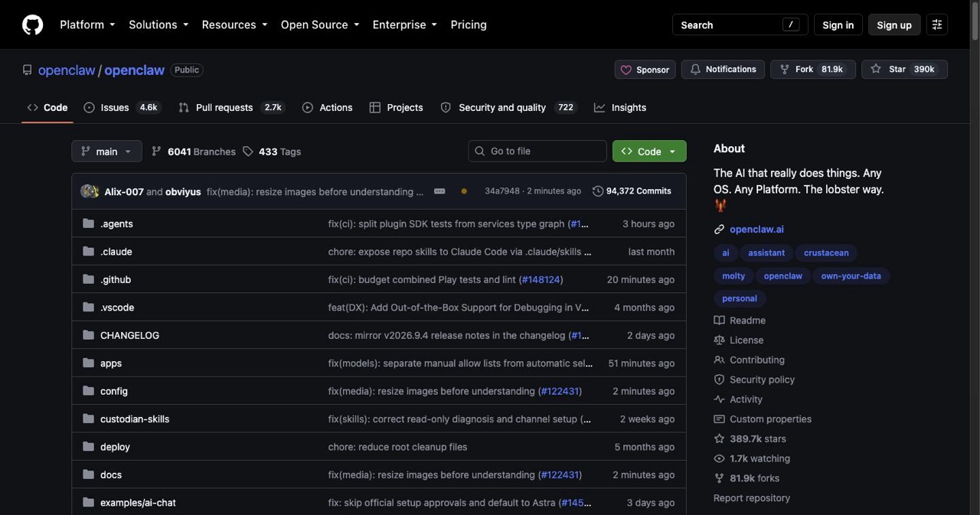980x515 pixels.
Task: Click the pulse Activity icon in sidebar
Action: 719,399
